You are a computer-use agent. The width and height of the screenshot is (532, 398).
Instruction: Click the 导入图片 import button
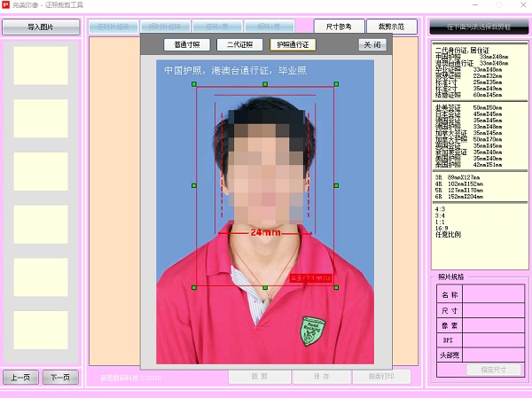pyautogui.click(x=40, y=27)
